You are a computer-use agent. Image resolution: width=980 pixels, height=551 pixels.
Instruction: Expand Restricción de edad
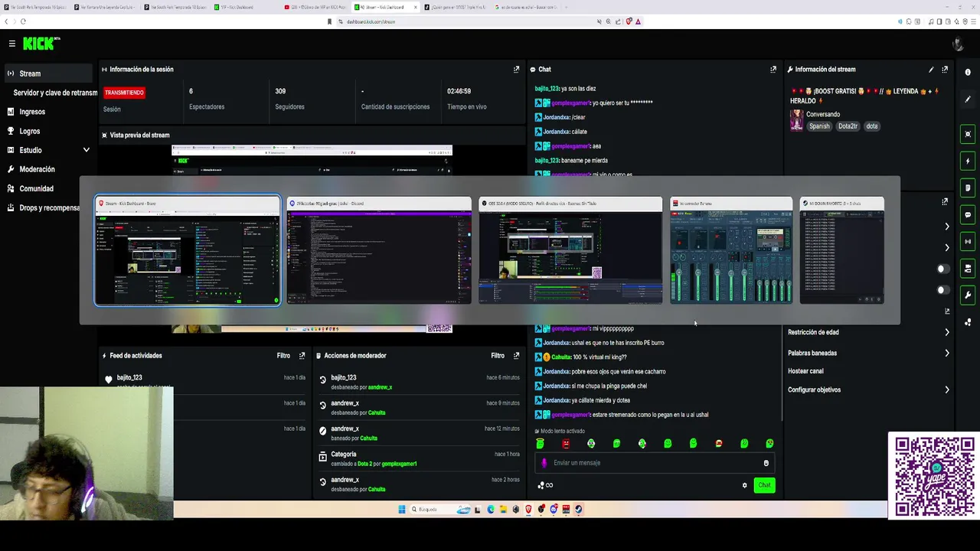868,332
